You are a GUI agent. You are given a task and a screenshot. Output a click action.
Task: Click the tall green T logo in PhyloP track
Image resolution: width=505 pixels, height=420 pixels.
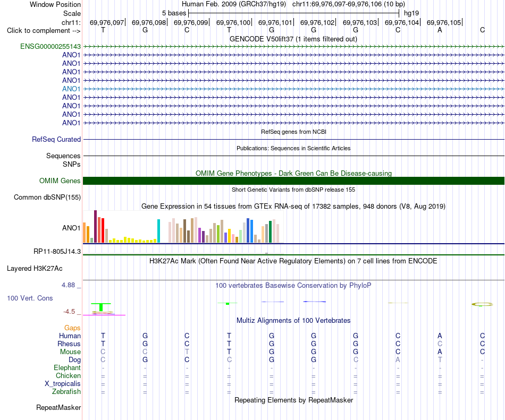pyautogui.click(x=101, y=307)
